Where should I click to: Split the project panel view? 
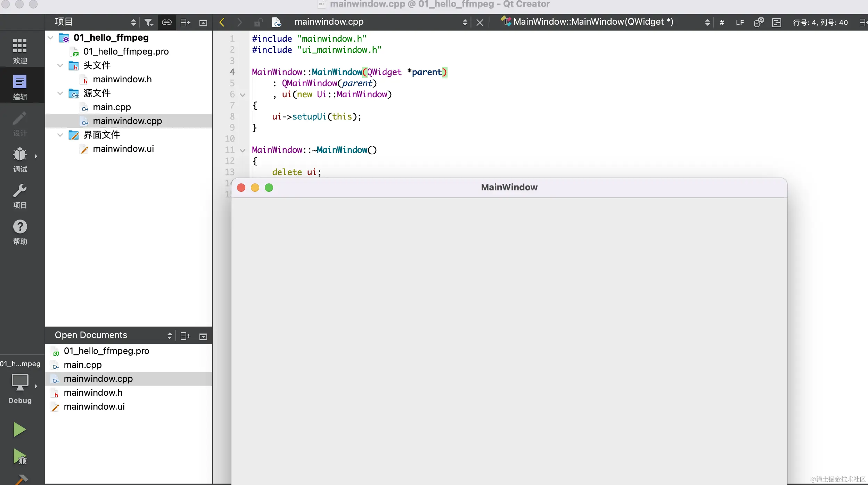pyautogui.click(x=185, y=23)
